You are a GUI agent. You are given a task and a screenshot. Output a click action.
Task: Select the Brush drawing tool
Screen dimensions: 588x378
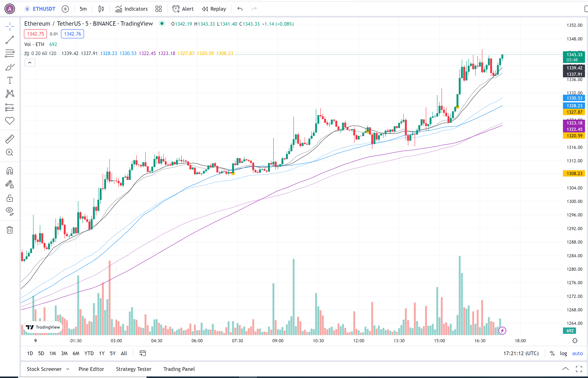point(10,67)
